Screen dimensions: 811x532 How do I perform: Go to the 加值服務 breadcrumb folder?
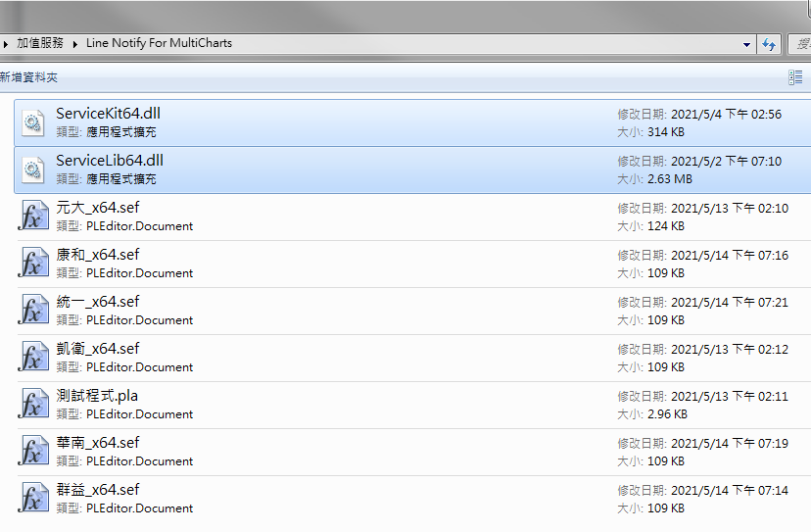(40, 43)
